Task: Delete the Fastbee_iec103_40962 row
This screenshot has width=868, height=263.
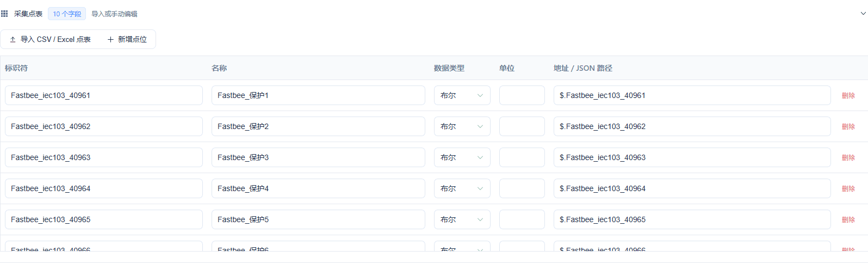Action: point(848,126)
